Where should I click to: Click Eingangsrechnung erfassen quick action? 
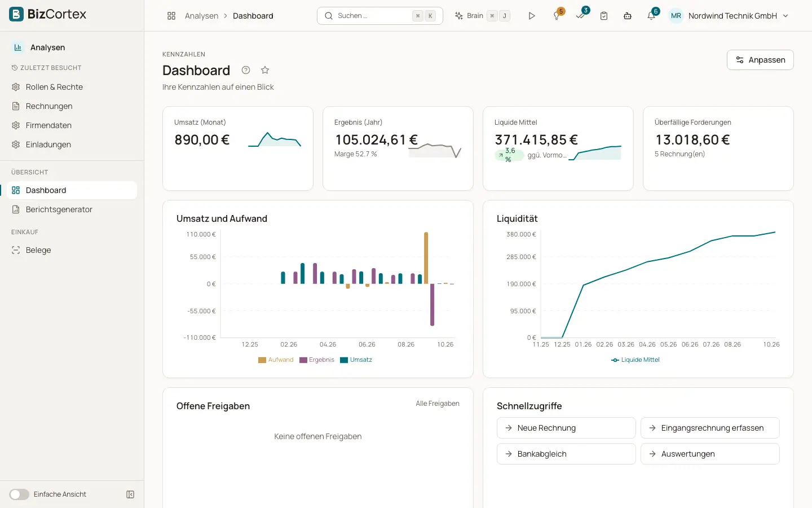pos(710,428)
